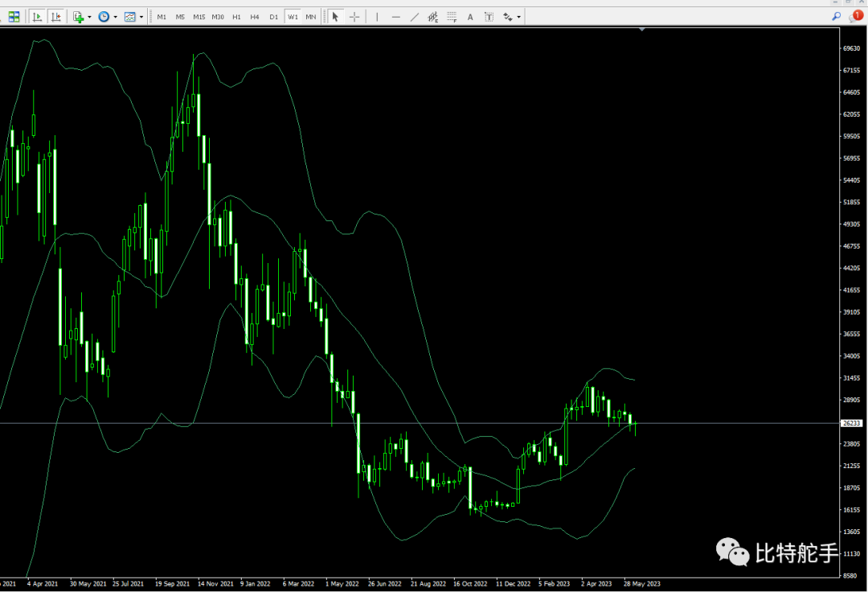The image size is (868, 592).
Task: Select the Vertical Line tool
Action: [377, 17]
